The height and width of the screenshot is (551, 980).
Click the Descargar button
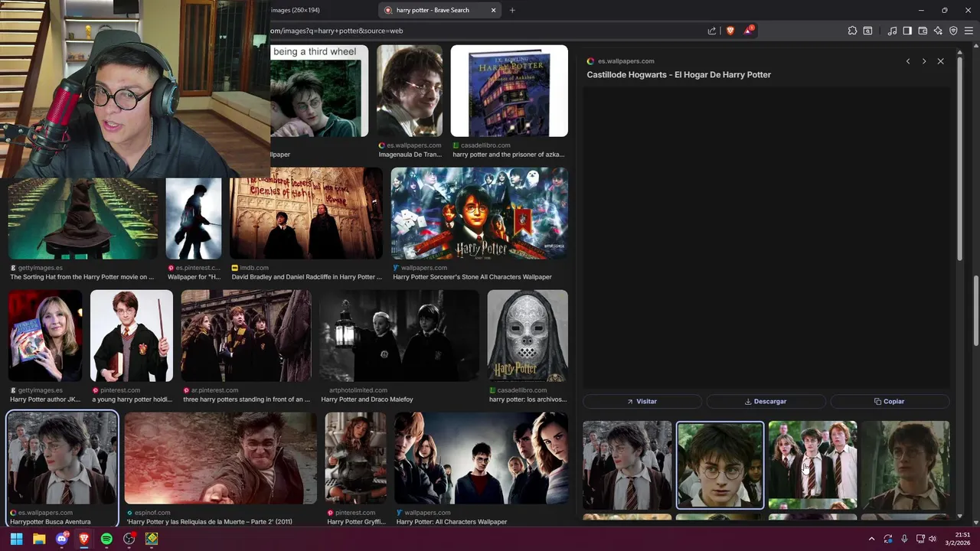coord(766,401)
